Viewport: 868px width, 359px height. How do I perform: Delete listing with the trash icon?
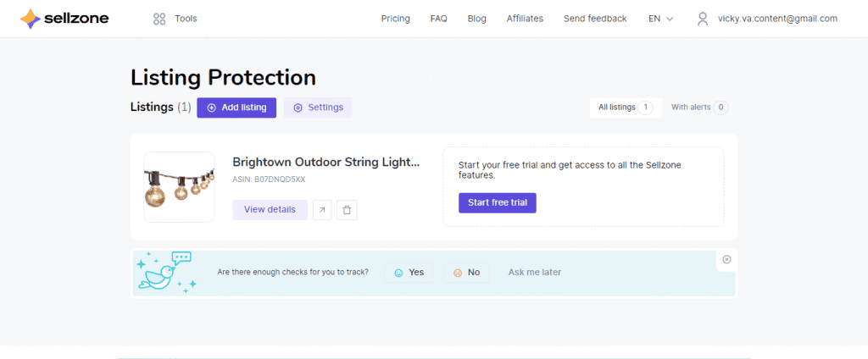[x=347, y=210]
